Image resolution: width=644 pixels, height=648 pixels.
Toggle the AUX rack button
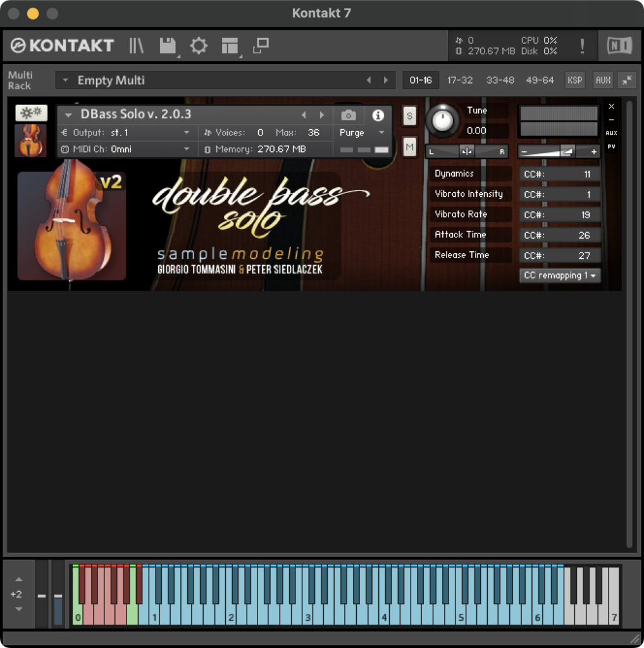[x=603, y=80]
